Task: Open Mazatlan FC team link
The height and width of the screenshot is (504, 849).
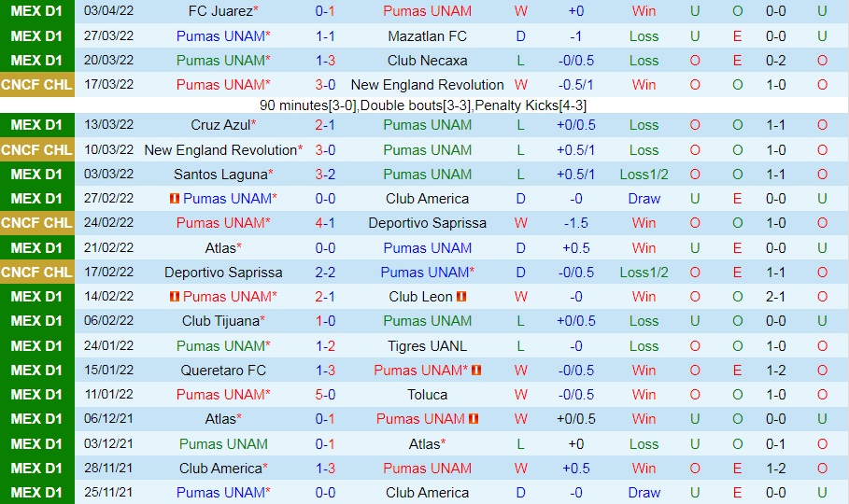Action: pyautogui.click(x=427, y=36)
